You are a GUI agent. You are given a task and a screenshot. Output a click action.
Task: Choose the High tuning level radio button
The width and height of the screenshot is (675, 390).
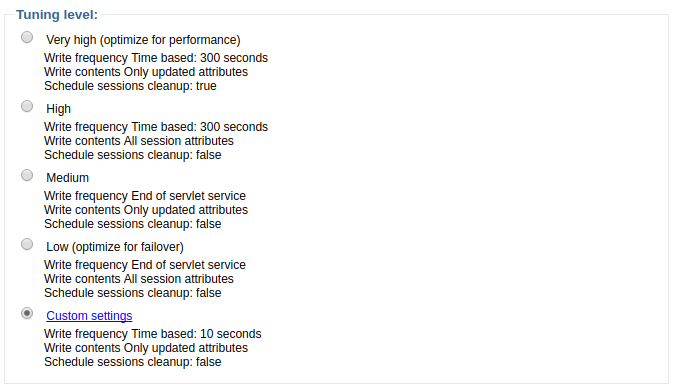pos(27,106)
